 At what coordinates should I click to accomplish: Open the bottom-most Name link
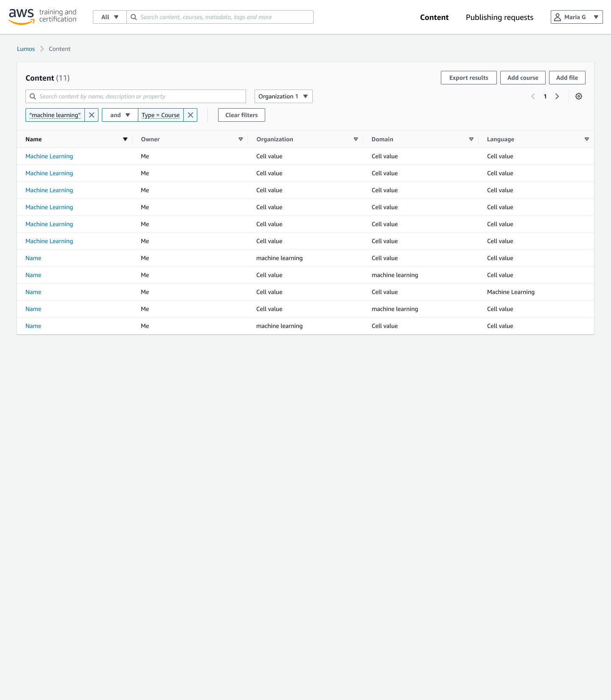point(33,326)
